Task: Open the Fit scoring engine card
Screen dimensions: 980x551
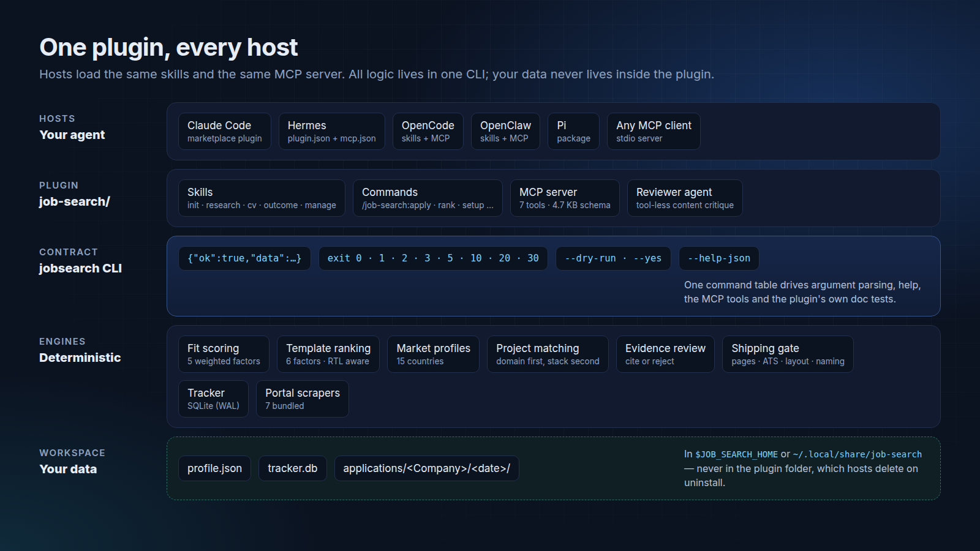Action: click(224, 354)
